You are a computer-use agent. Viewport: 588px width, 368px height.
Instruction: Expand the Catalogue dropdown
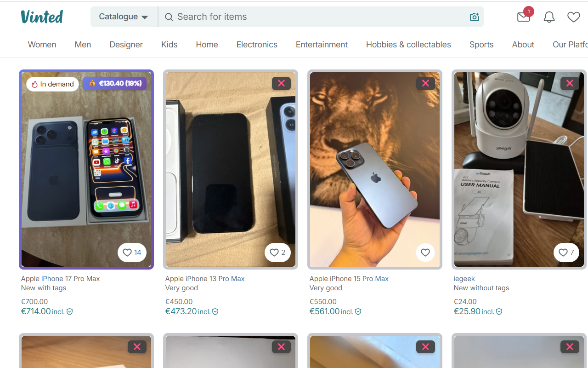click(124, 17)
